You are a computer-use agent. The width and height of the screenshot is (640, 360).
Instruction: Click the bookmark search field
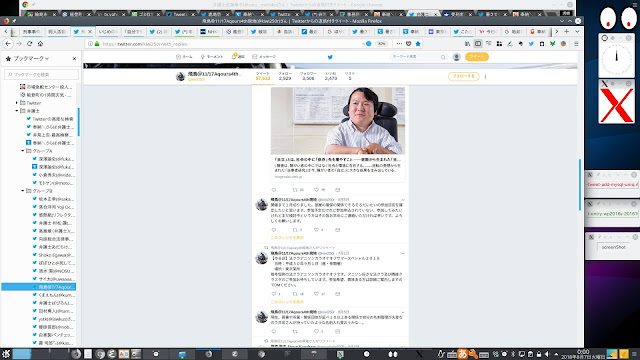(41, 74)
